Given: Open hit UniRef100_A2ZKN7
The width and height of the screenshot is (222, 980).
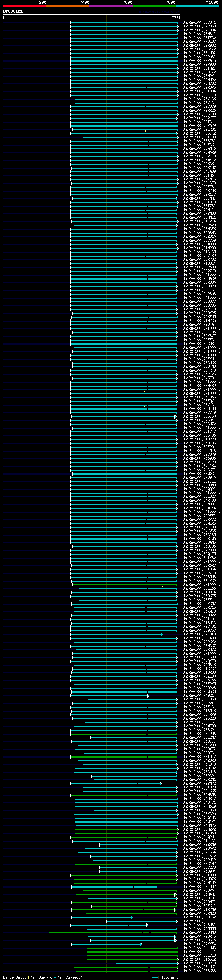Looking at the screenshot, I should (x=199, y=604).
